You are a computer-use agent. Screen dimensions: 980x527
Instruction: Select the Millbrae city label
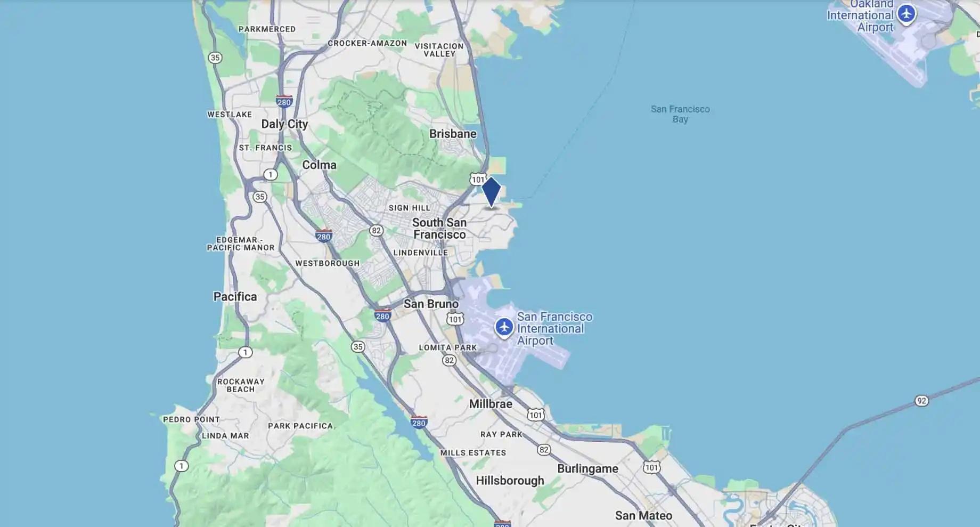[x=491, y=404]
